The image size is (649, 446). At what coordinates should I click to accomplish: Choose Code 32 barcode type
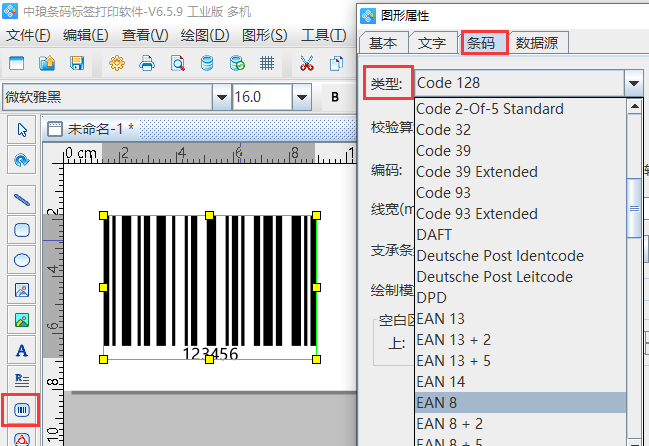(520, 130)
